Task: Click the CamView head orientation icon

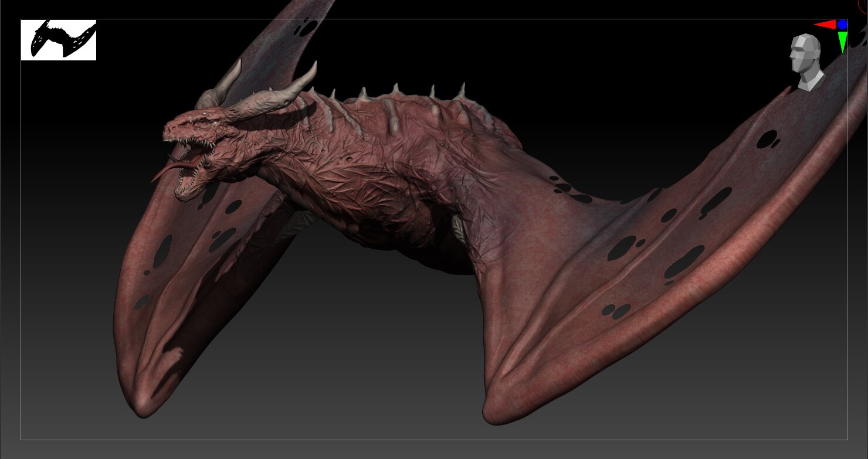Action: pos(806,62)
